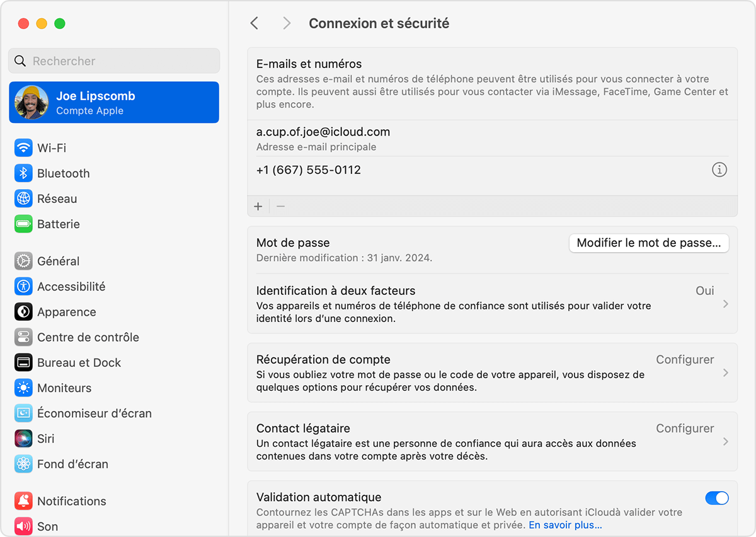Select the Accessibilité icon
Viewport: 756px width, 537px height.
[x=23, y=286]
